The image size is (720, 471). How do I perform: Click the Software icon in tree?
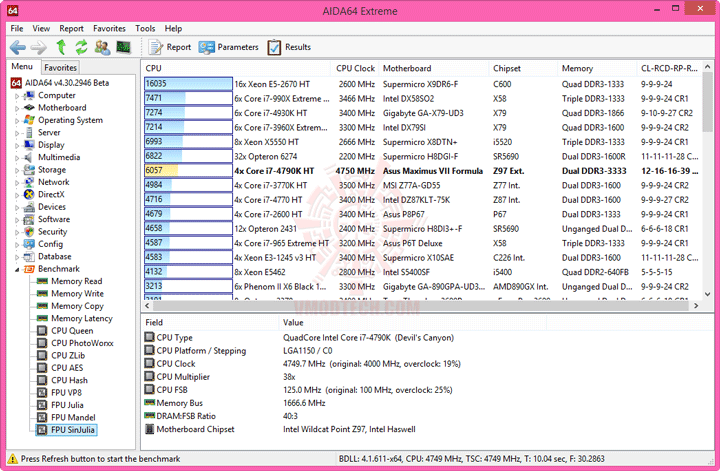click(29, 219)
